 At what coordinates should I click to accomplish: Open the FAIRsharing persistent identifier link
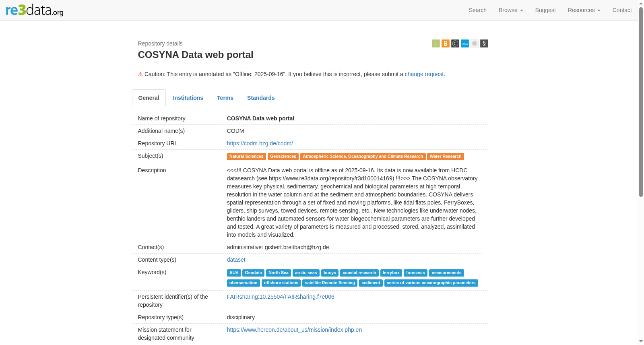(x=281, y=297)
